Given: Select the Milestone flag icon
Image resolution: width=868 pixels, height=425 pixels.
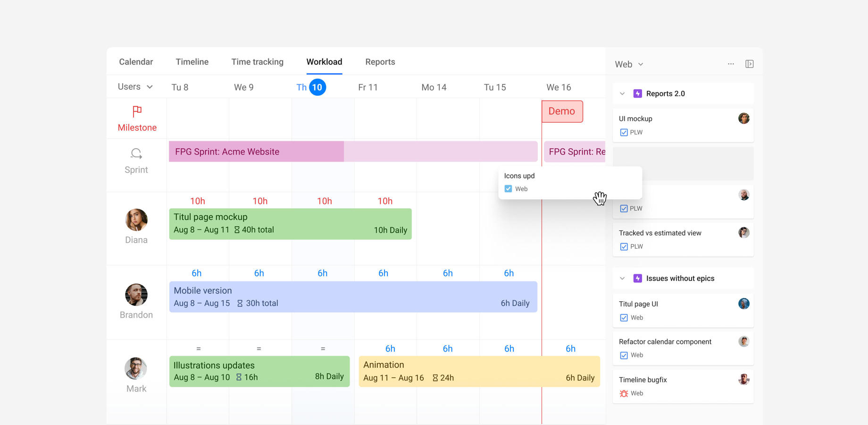Looking at the screenshot, I should (136, 112).
